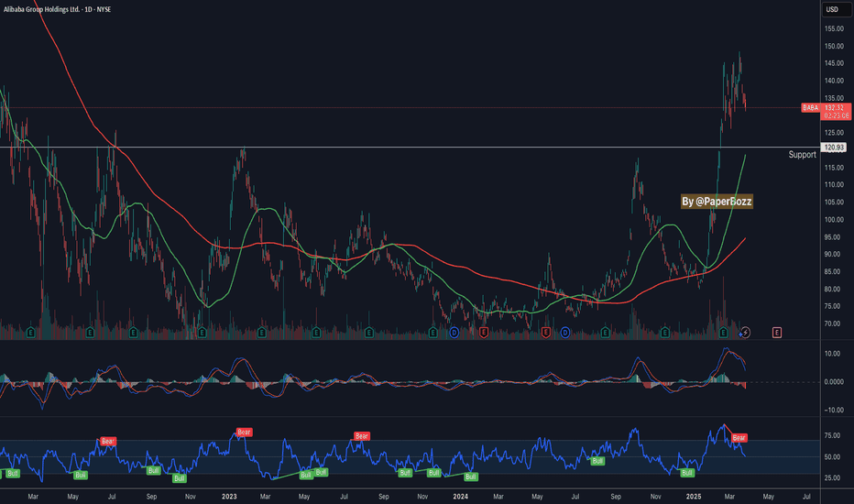Open the green earnings marker near November 2023
The width and height of the screenshot is (854, 504).
tap(433, 333)
